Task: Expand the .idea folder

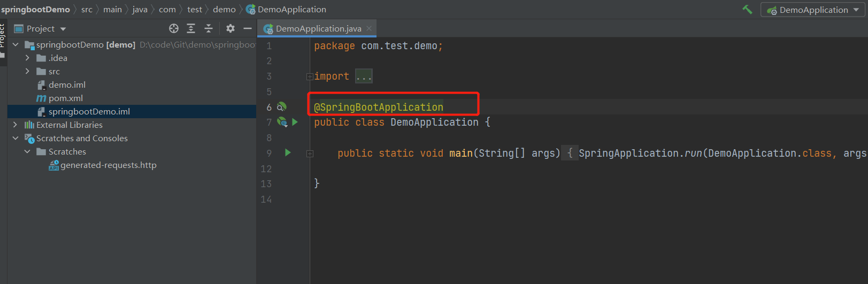Action: [27, 58]
